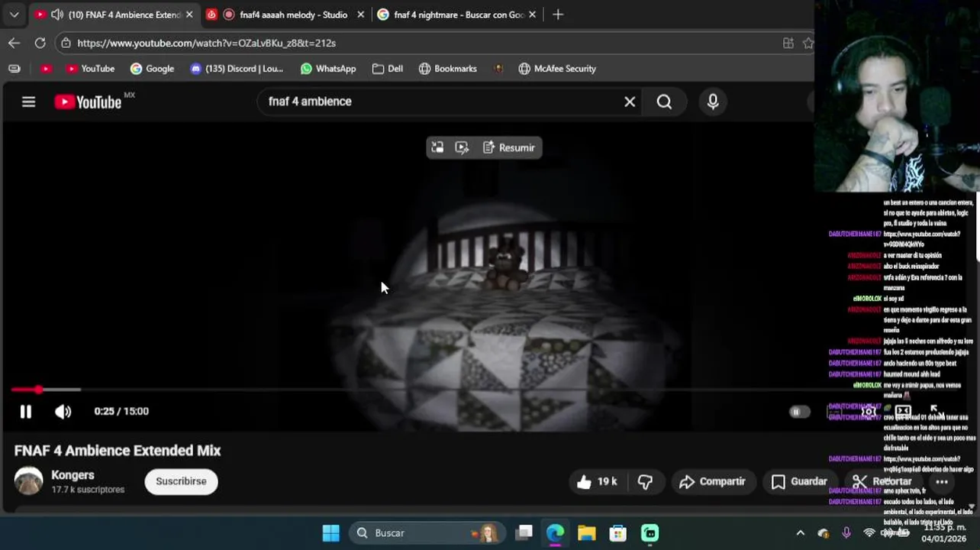
Task: Click the YouTube URL in the address bar
Action: coord(206,43)
